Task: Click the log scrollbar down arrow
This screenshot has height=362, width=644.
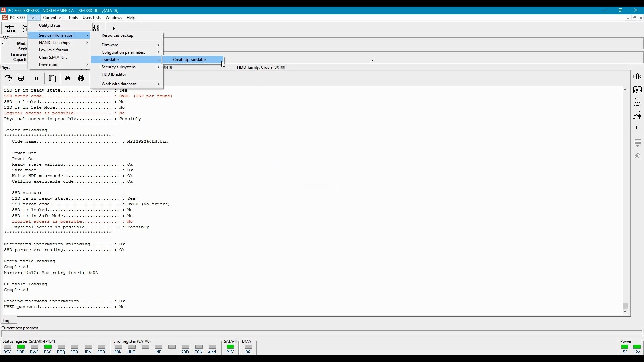Action: click(625, 312)
